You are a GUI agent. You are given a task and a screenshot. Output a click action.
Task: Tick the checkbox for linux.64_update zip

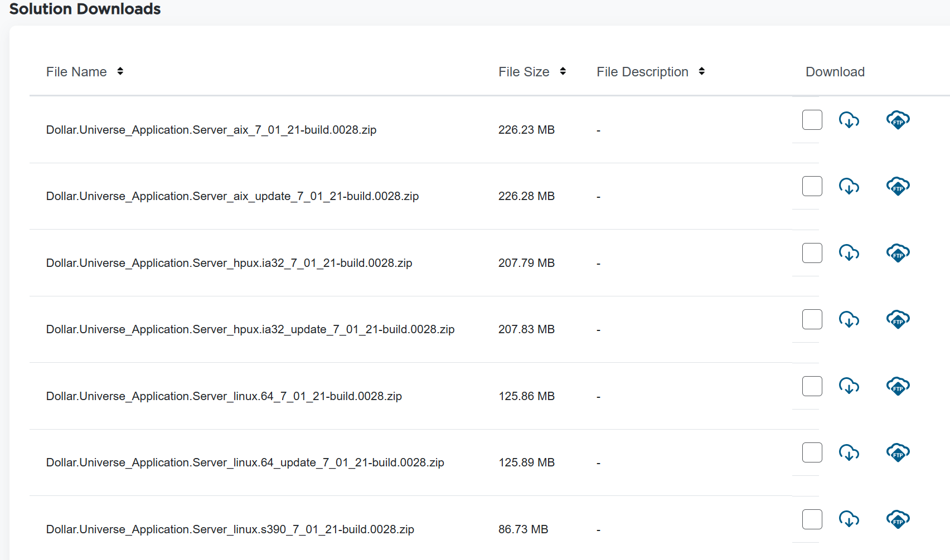tap(812, 452)
